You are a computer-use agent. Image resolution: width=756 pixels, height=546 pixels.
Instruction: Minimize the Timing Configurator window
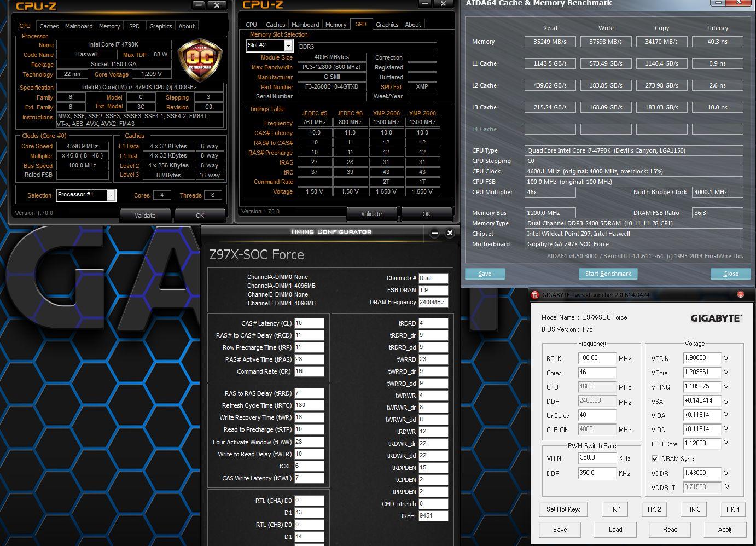[434, 233]
